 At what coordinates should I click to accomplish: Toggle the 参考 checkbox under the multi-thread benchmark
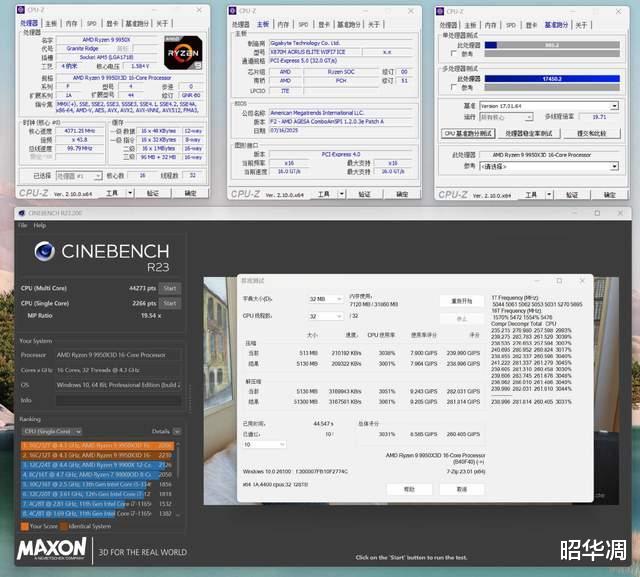click(453, 88)
